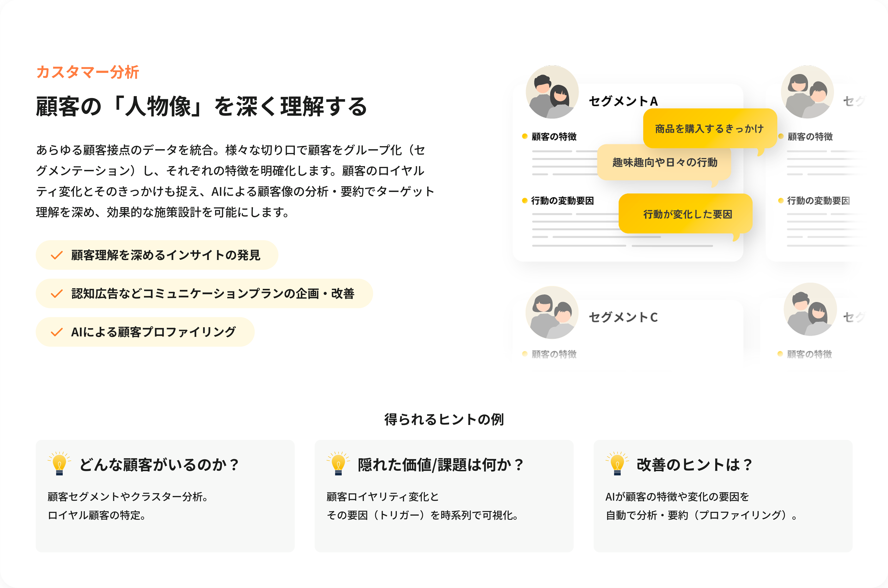Click the セグメントC avatar illustration
This screenshot has height=588, width=888.
click(x=552, y=312)
